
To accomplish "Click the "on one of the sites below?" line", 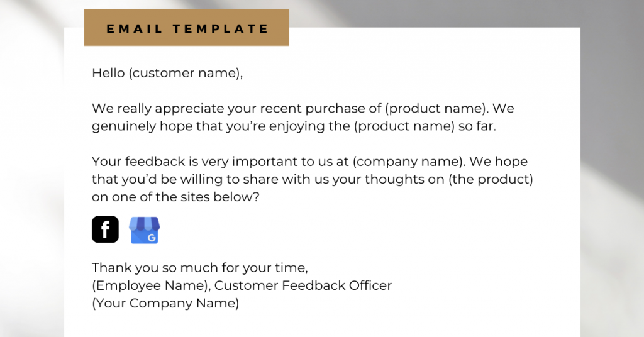I will coord(175,197).
